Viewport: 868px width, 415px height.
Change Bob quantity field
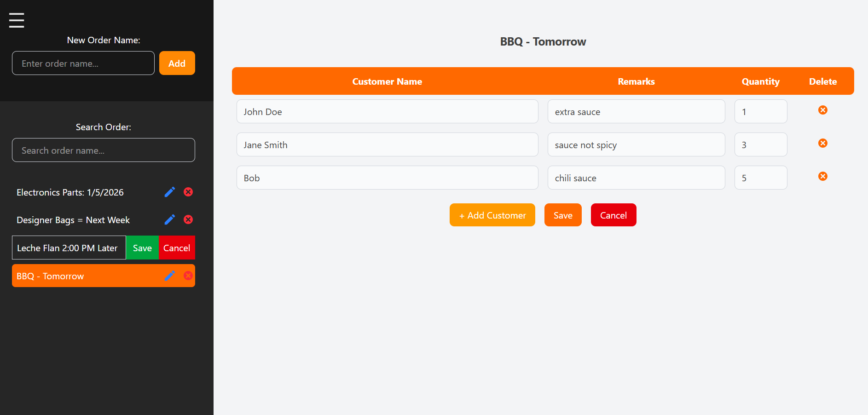pyautogui.click(x=761, y=178)
